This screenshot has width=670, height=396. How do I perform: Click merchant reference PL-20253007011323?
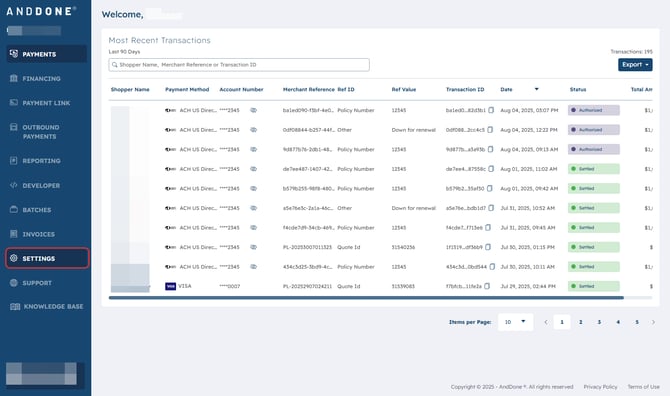click(x=307, y=247)
